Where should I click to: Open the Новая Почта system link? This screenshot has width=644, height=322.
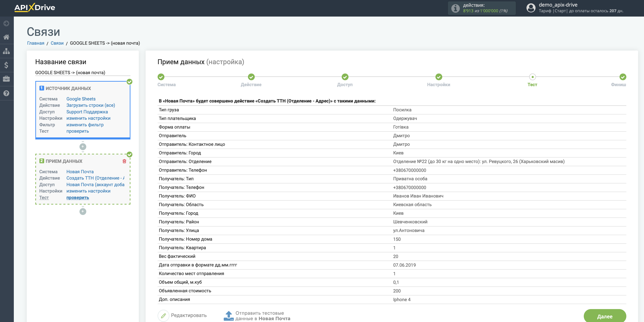[x=80, y=171]
